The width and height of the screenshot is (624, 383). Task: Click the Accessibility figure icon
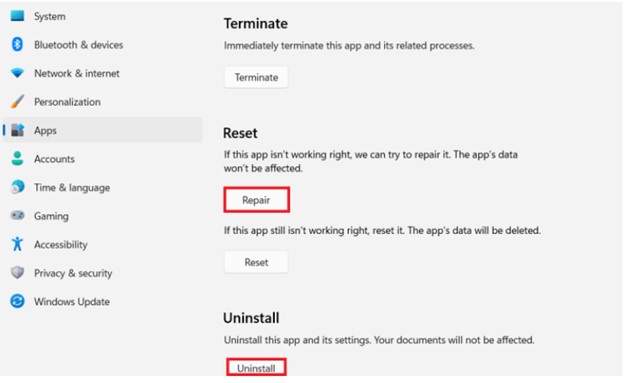(x=17, y=244)
